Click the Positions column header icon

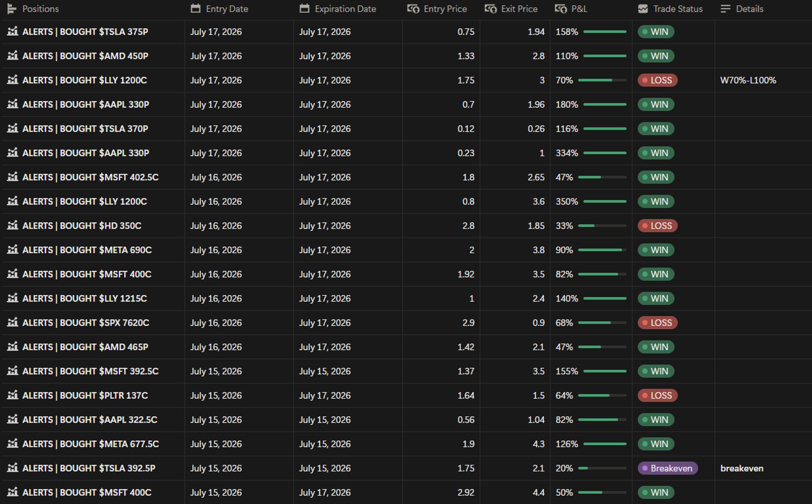click(12, 9)
